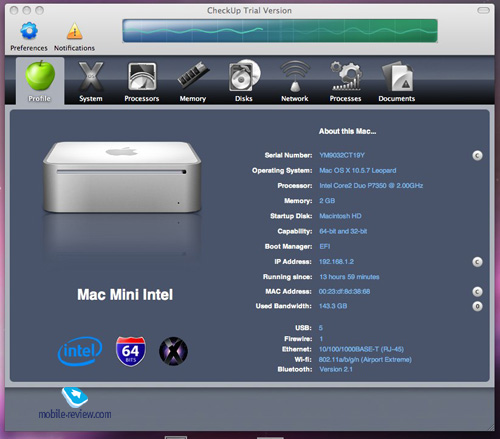Select the Intel Core2 Duo P7350 processor value
This screenshot has width=500, height=439.
point(371,186)
